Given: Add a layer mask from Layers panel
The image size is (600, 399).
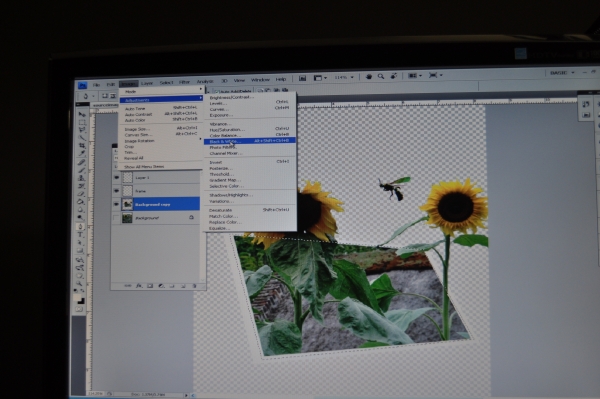Looking at the screenshot, I should point(150,286).
